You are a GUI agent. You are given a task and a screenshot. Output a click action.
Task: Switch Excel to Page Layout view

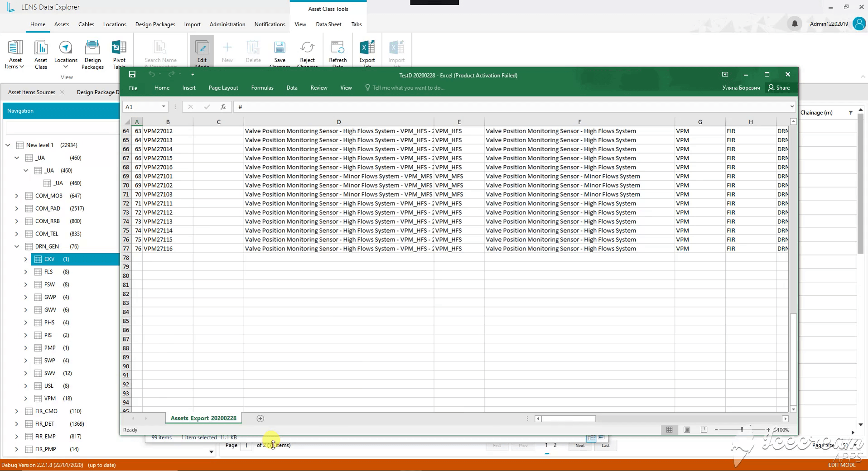687,430
